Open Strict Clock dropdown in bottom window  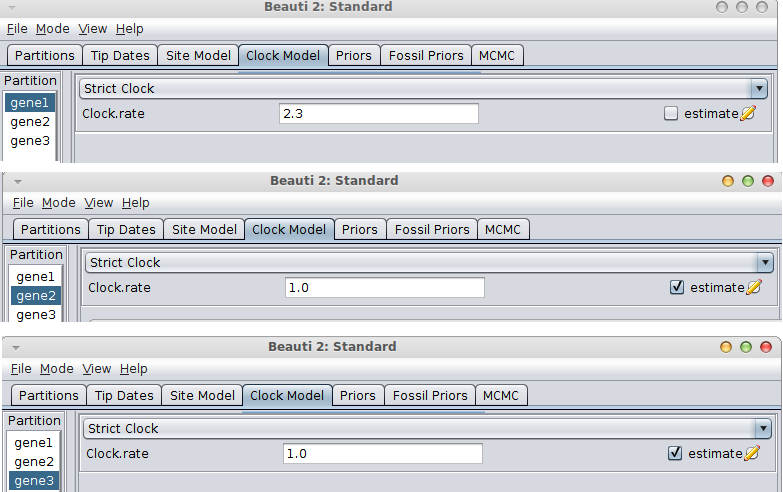[427, 428]
